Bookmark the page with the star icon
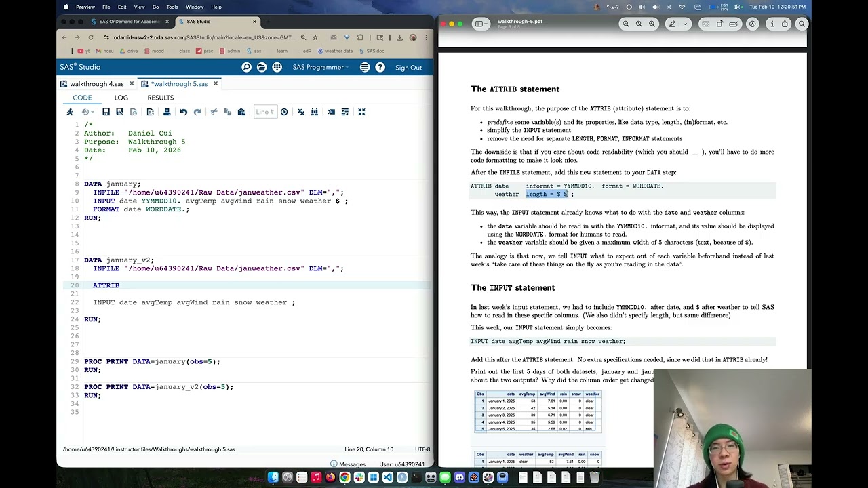The image size is (868, 488). (315, 37)
